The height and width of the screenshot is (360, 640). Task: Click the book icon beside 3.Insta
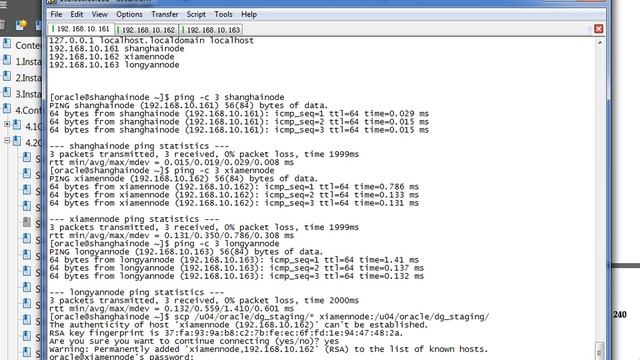point(7,93)
